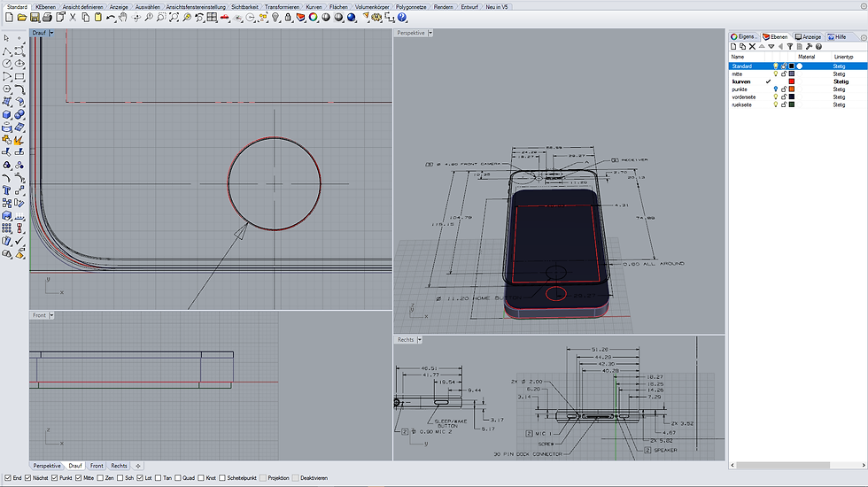Paste from clipboard using the toolbar icon
Screen dimensions: 868x487
(x=98, y=18)
